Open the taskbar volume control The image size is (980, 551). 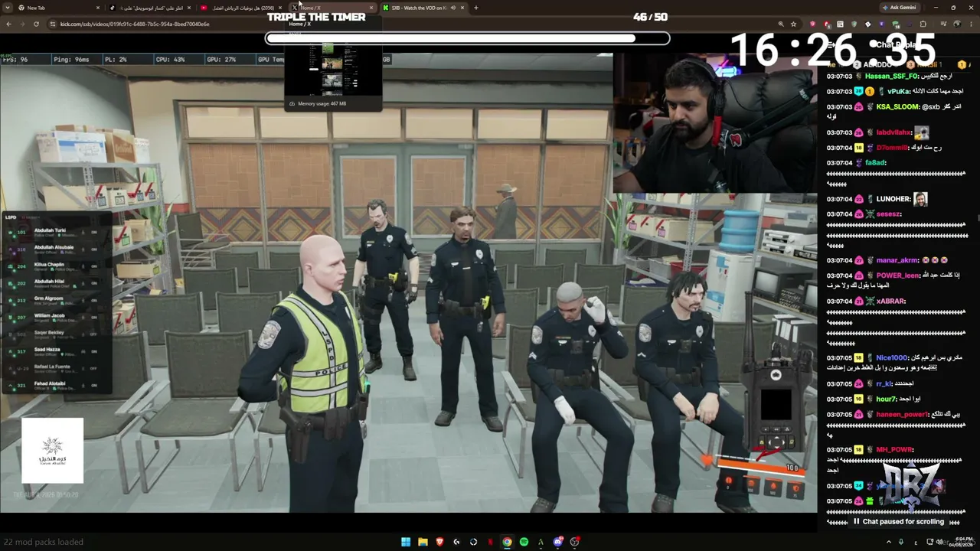(x=939, y=542)
